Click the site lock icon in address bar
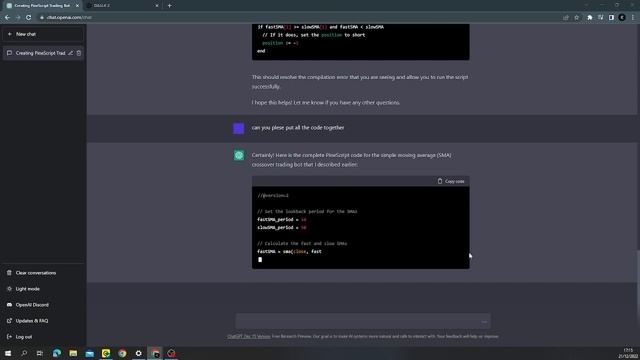The width and height of the screenshot is (640, 360). (42, 17)
